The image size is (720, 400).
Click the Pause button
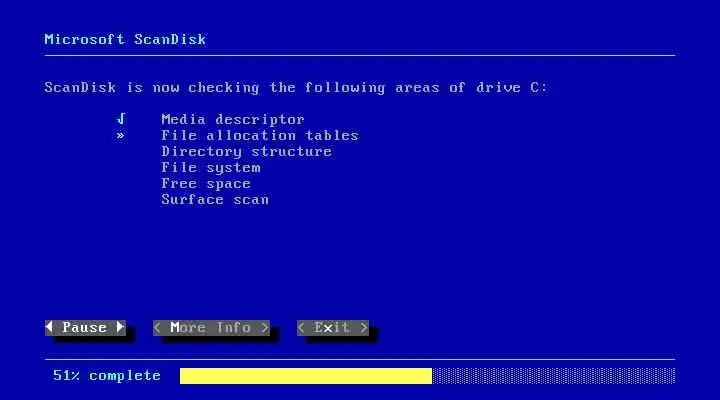pos(85,327)
